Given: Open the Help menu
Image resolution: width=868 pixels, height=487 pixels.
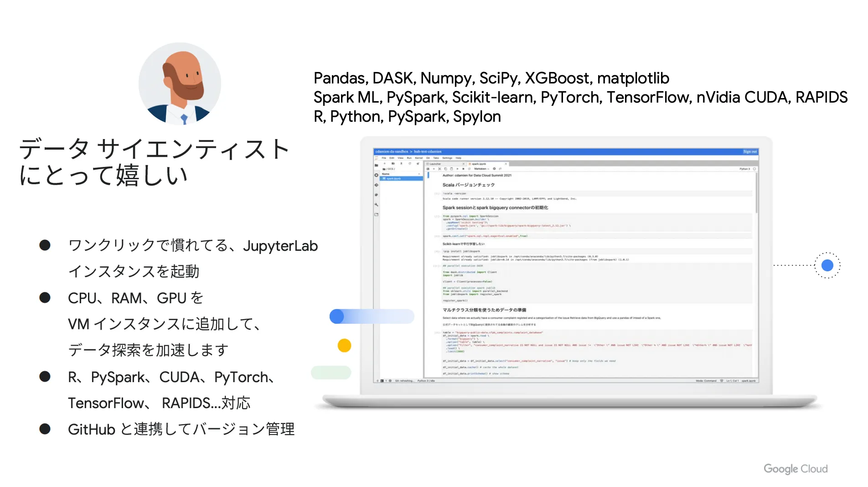Looking at the screenshot, I should [x=458, y=158].
